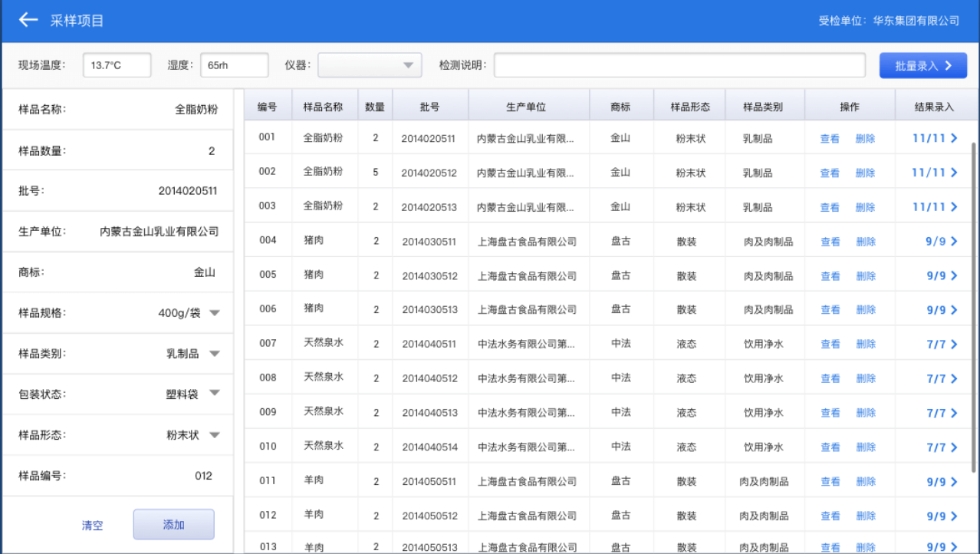
Task: Click the 清空 link
Action: (93, 526)
